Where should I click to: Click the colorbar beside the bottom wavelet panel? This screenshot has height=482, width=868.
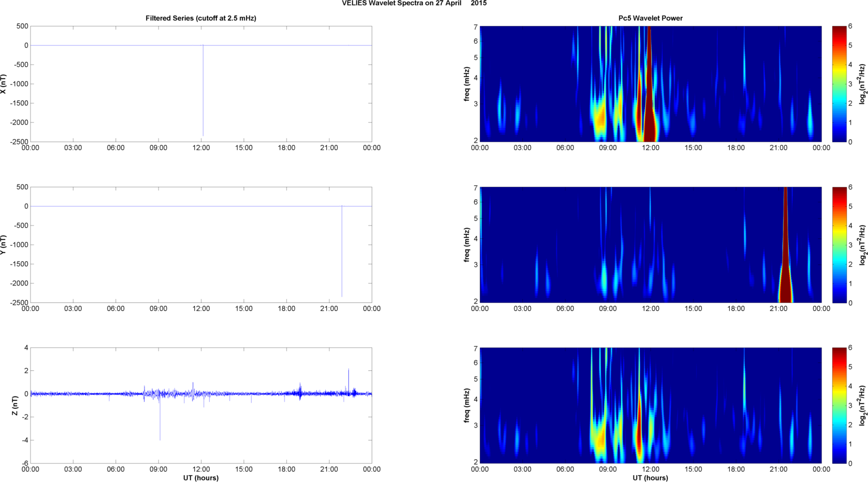[x=839, y=406]
